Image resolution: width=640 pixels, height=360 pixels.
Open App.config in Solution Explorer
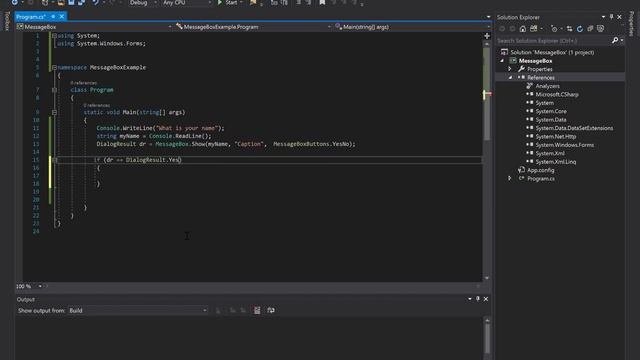[540, 170]
